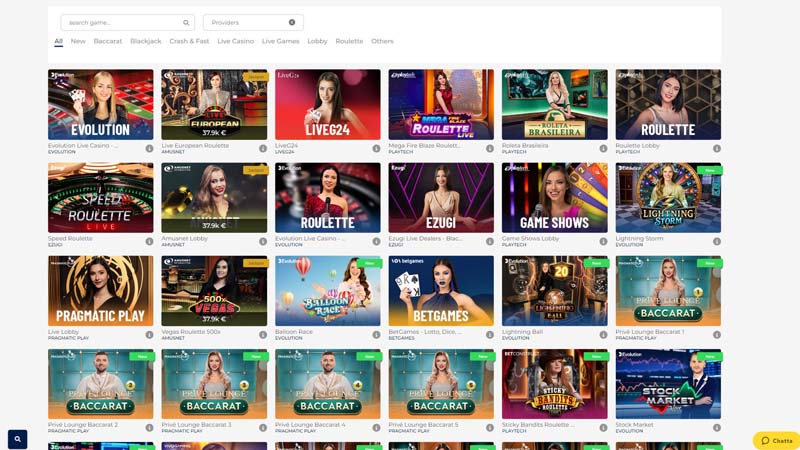Show info for Sticky Bandits Roulette
The height and width of the screenshot is (450, 800).
pos(603,428)
